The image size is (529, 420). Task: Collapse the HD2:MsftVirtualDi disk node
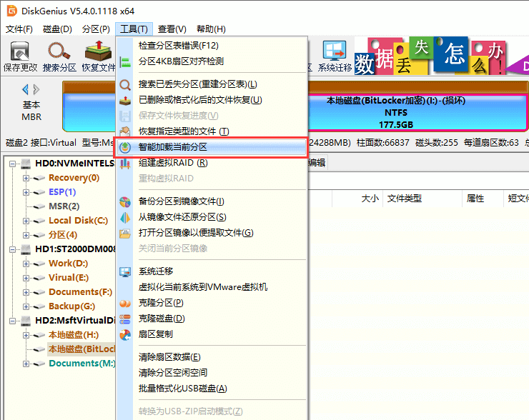[x=12, y=321]
